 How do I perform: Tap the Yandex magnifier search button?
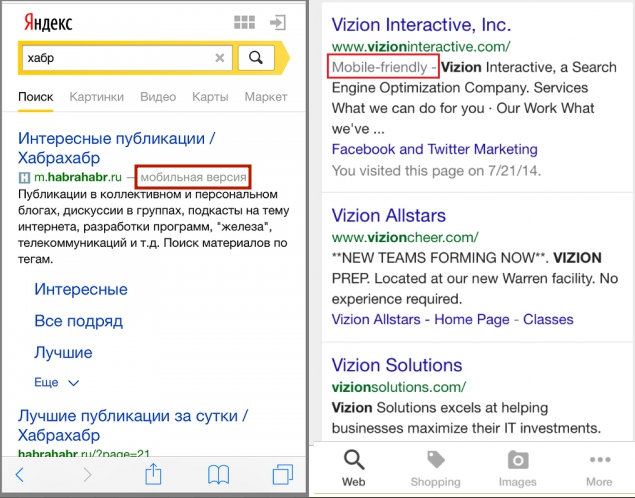(256, 58)
